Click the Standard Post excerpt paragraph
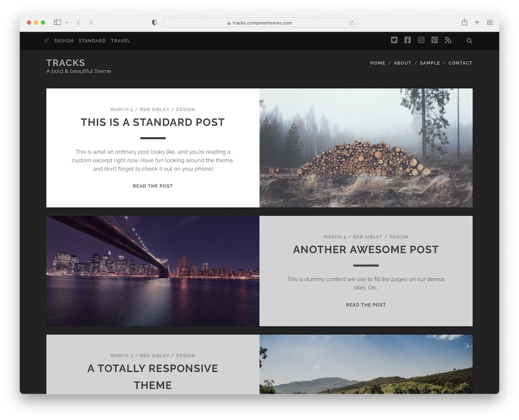Image resolution: width=519 pixels, height=420 pixels. click(x=153, y=160)
